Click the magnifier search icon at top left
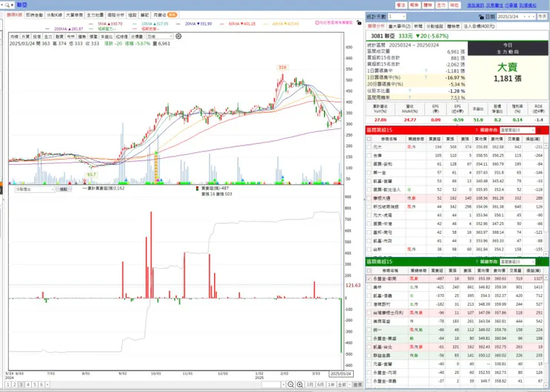 tap(7, 5)
